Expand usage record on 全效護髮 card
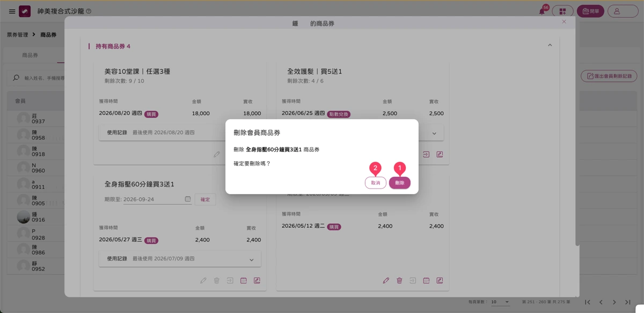Screen dimensions: 644x313 435,133
